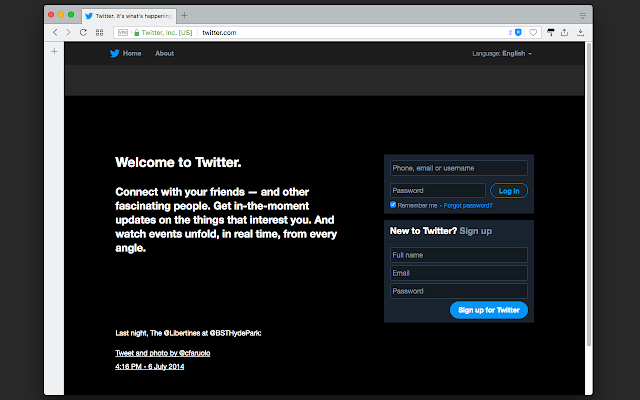Click the VPN badge in the address bar
This screenshot has width=640, height=400.
pyautogui.click(x=123, y=32)
